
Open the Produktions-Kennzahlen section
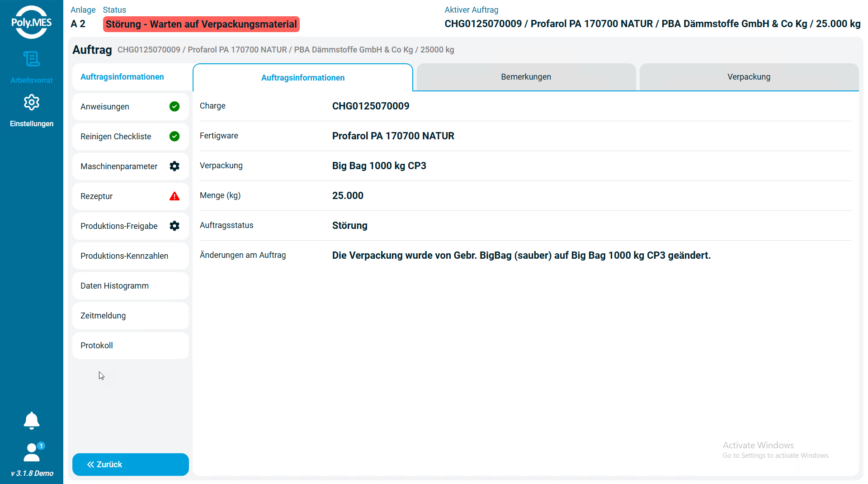click(131, 256)
